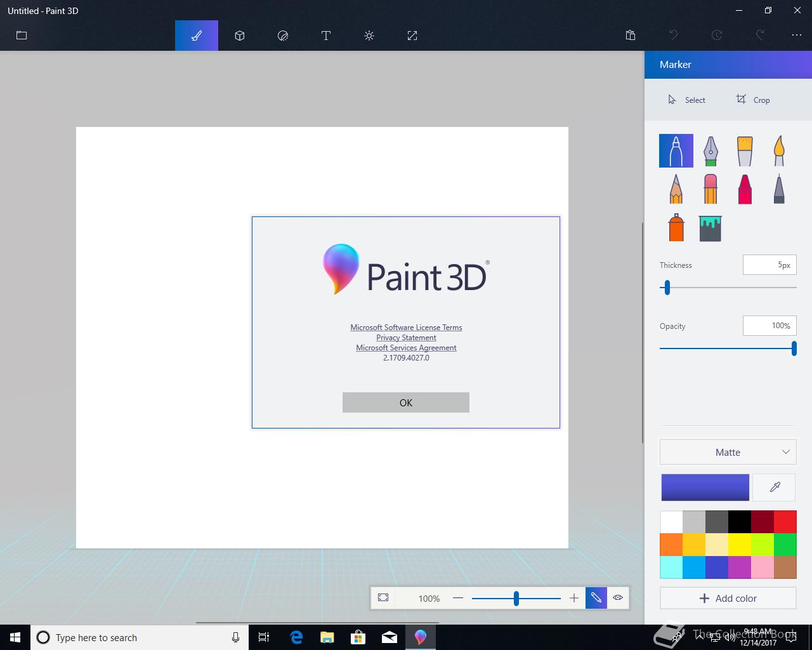
Task: Open the Privacy Statement link
Action: click(x=406, y=338)
